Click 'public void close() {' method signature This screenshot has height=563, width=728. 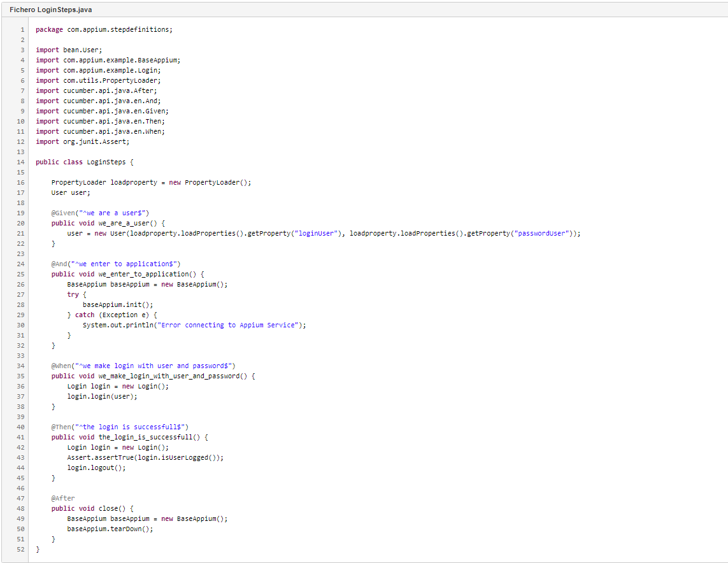(x=92, y=509)
